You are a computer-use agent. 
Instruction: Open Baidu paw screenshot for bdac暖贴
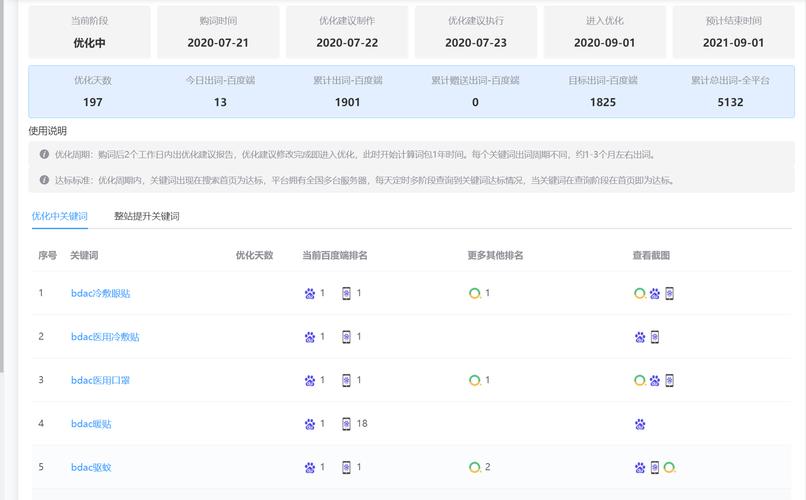coord(640,424)
